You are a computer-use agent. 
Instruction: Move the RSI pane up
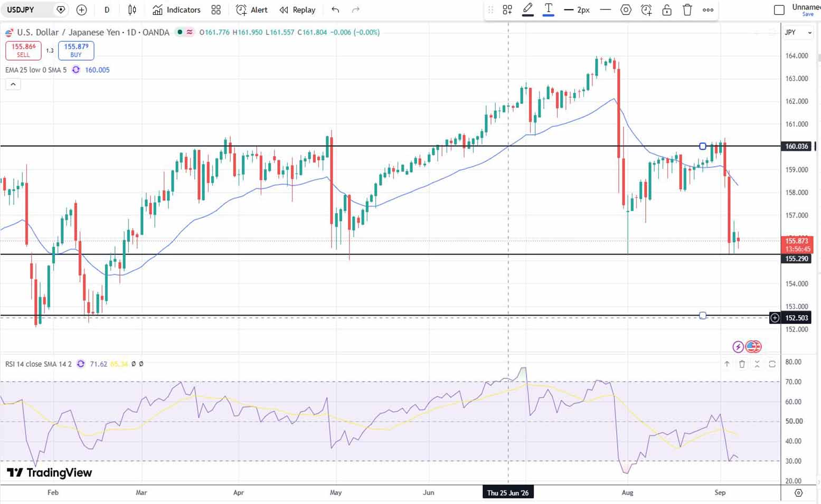pyautogui.click(x=727, y=364)
